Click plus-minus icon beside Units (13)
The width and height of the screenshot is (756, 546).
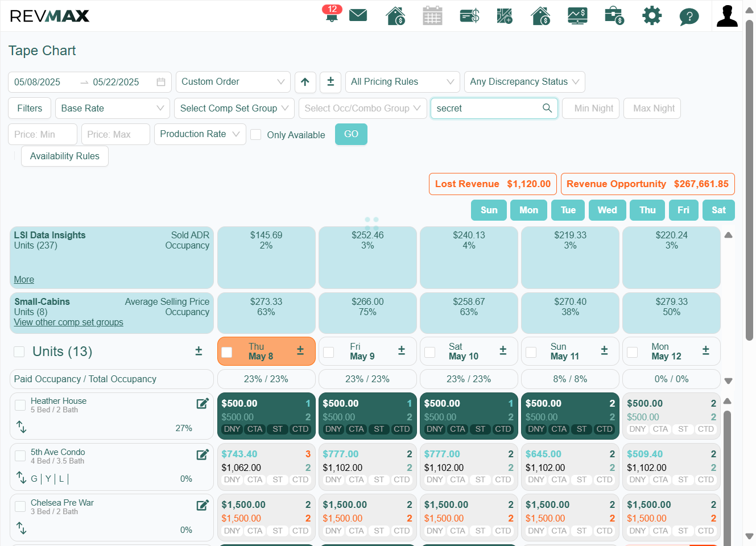pos(199,351)
